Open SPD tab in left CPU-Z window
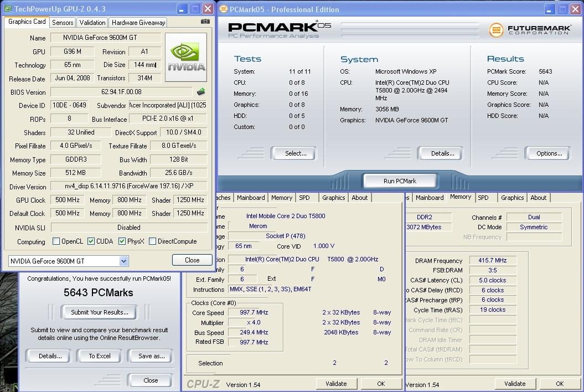Viewport: 584px width, 392px height. click(x=304, y=198)
